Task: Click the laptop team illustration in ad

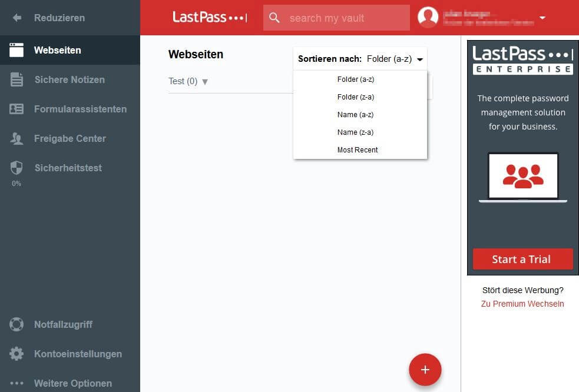Action: (523, 177)
